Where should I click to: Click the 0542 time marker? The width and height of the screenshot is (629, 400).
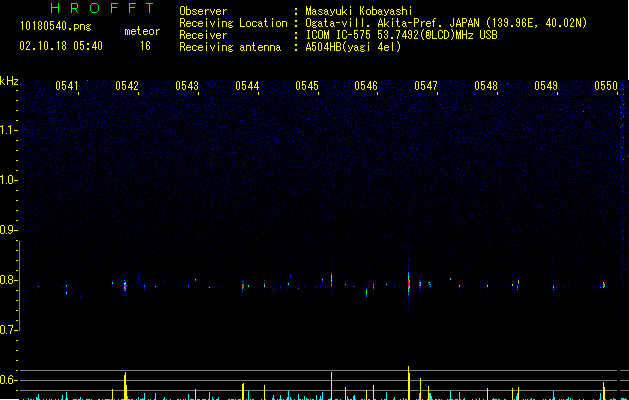(x=127, y=86)
